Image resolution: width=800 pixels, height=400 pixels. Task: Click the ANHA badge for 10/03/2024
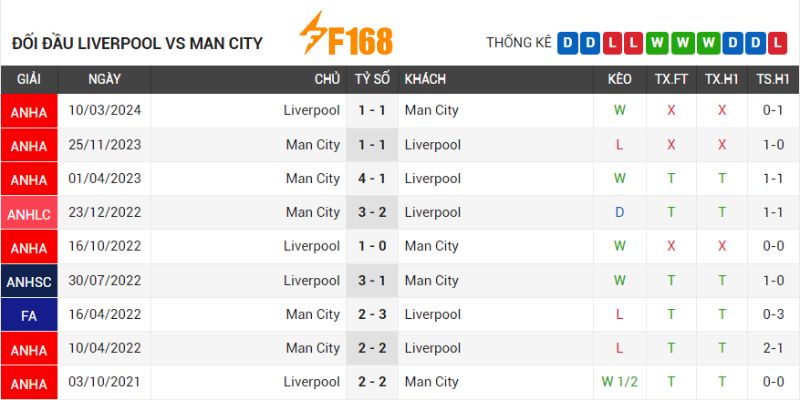29,112
